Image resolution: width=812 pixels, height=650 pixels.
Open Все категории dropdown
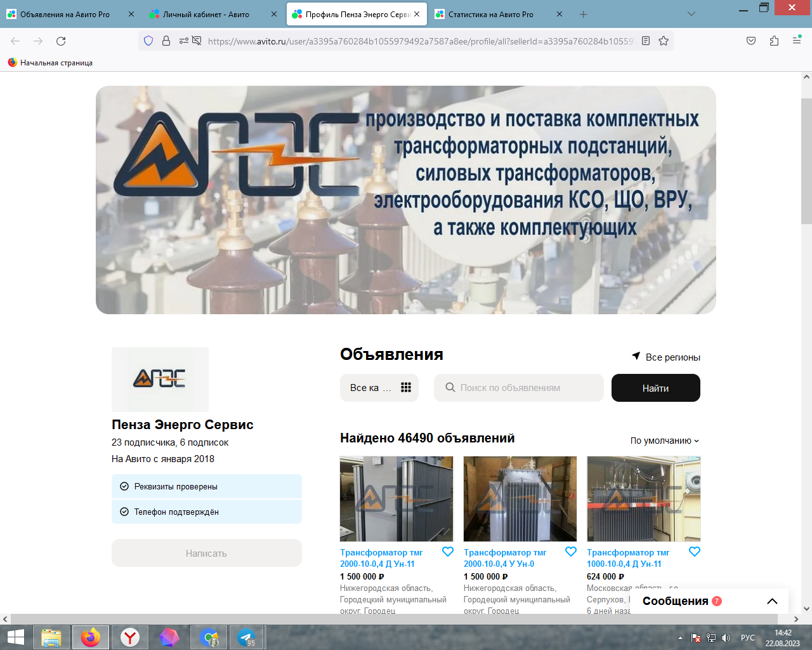click(379, 388)
